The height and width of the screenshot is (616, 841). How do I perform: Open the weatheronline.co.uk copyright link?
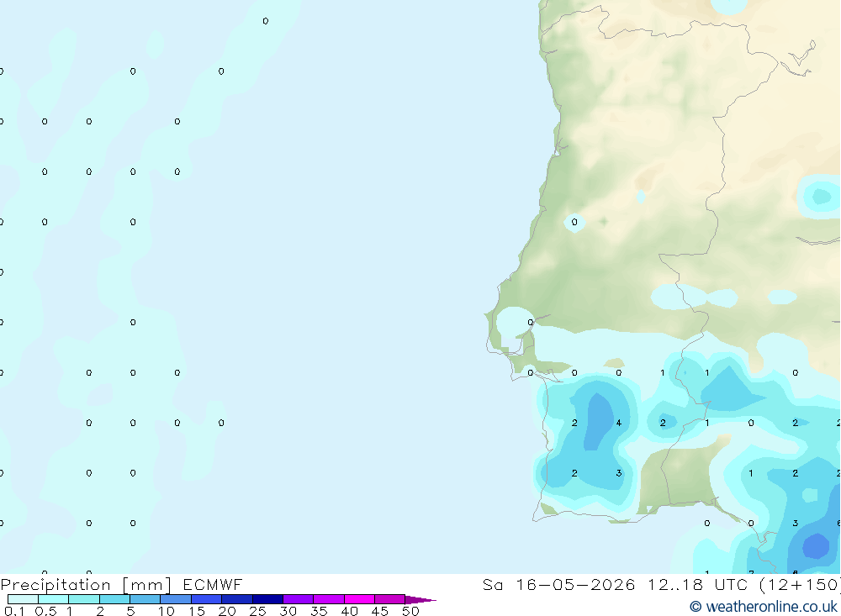[764, 607]
